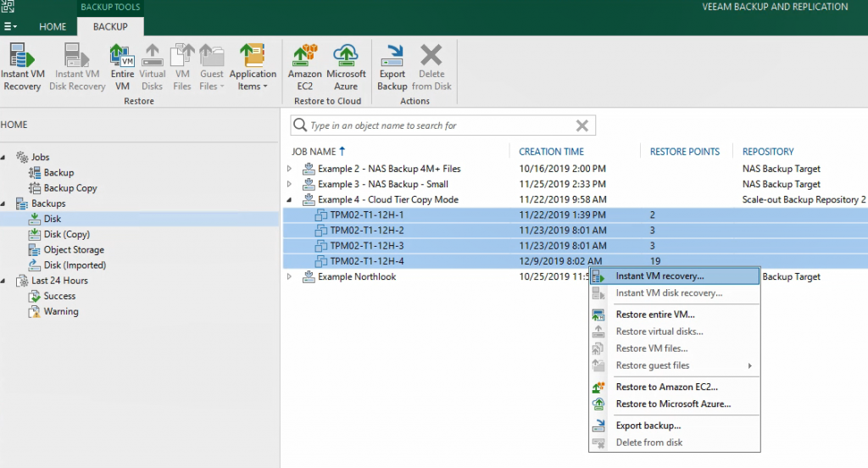Collapse the Last 24 Hours tree node
Image resolution: width=868 pixels, height=468 pixels.
click(3, 281)
